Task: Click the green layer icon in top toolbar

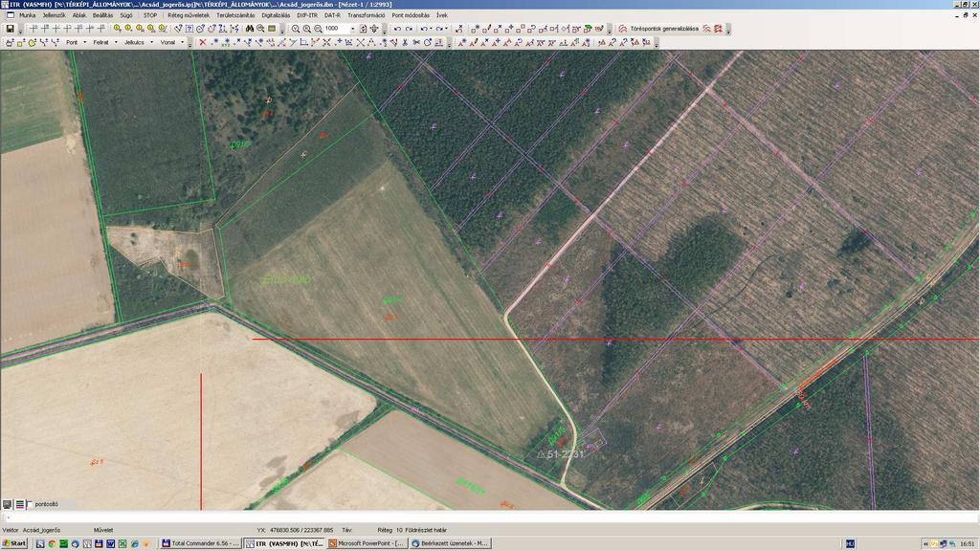Action: click(588, 29)
